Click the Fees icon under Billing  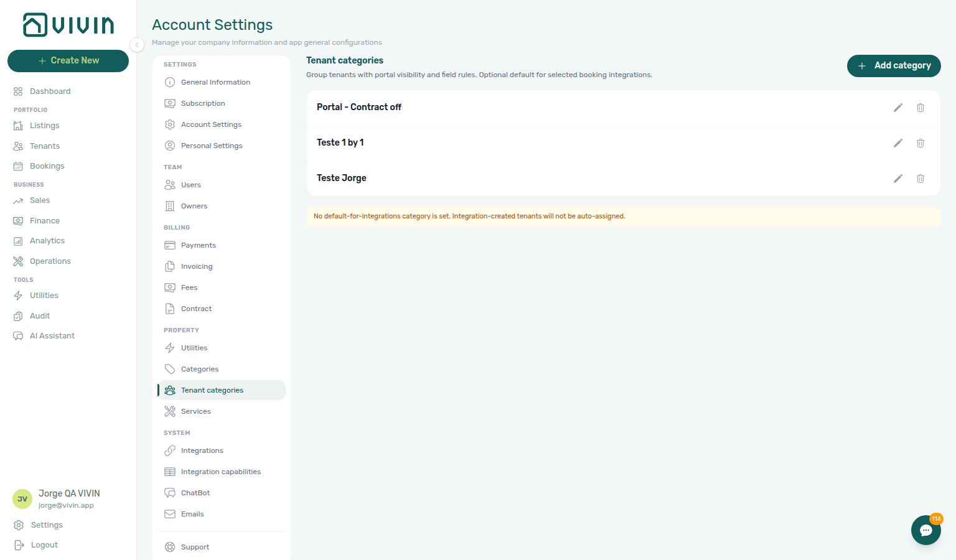coord(170,287)
